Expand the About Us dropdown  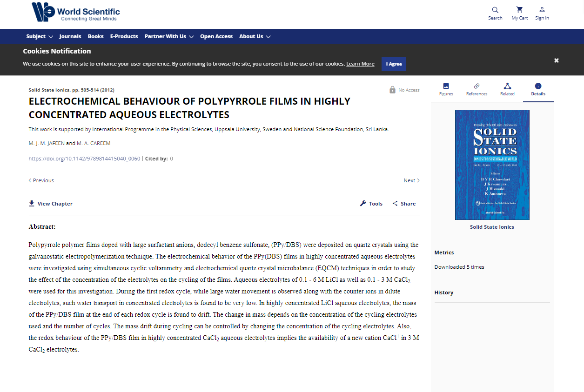255,36
